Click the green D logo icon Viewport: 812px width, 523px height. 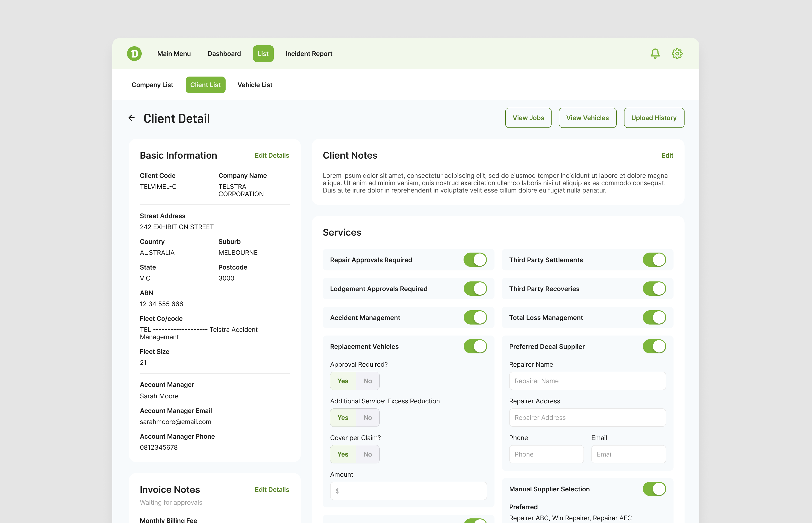point(134,54)
